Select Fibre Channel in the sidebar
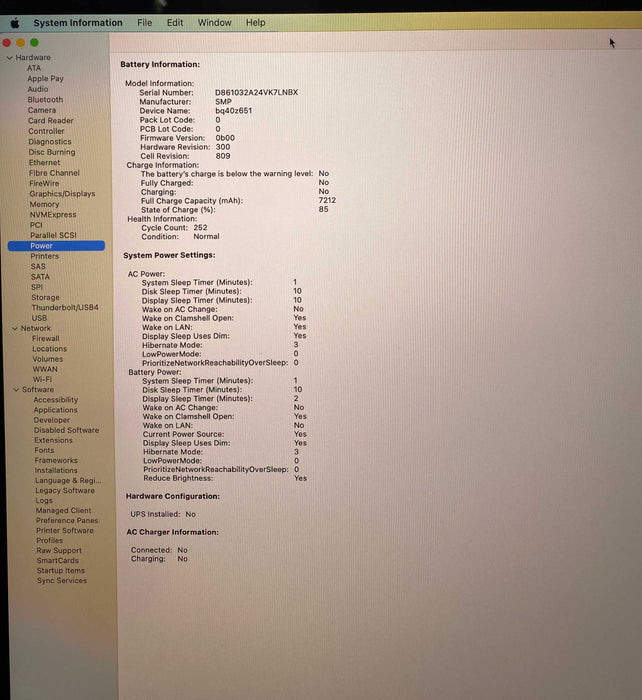 [x=54, y=173]
